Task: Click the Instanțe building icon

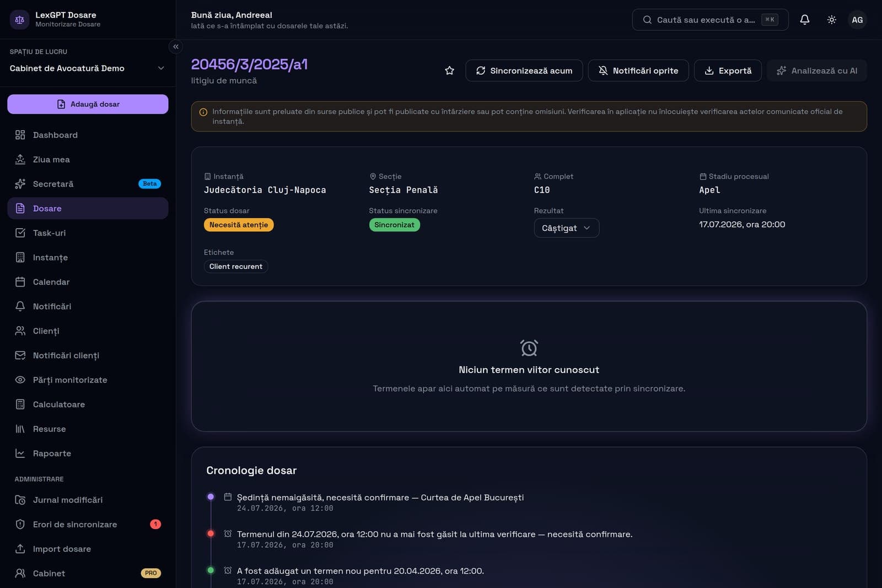Action: tap(20, 257)
